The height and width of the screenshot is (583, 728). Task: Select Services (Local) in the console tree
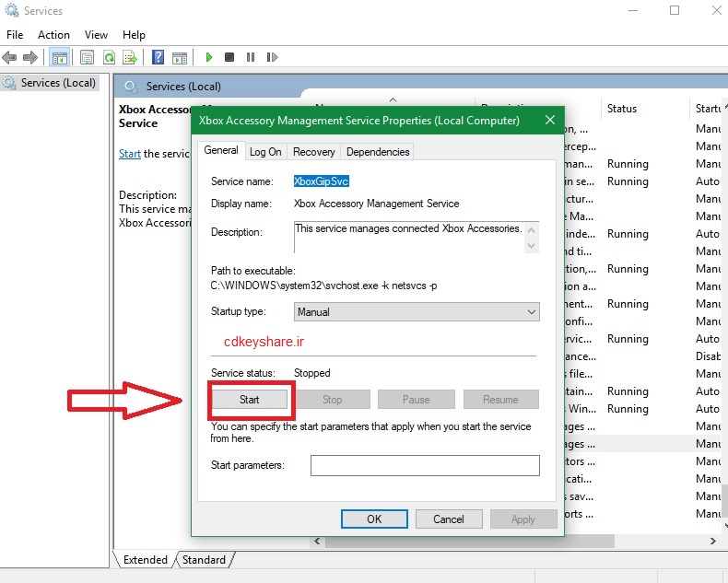coord(49,83)
